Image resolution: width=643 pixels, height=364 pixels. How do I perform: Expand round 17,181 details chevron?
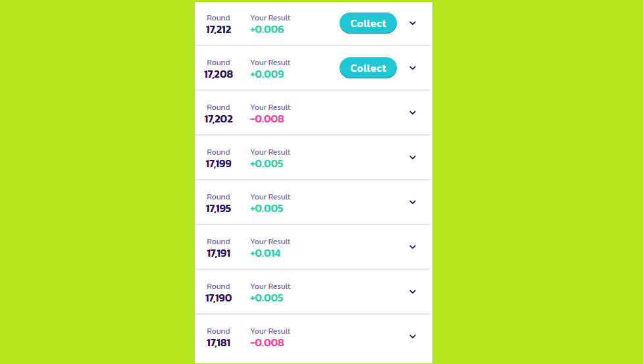tap(413, 336)
